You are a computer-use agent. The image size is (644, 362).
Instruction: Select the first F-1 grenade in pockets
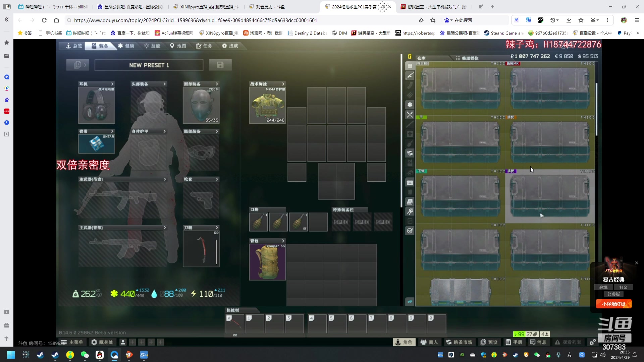(258, 222)
